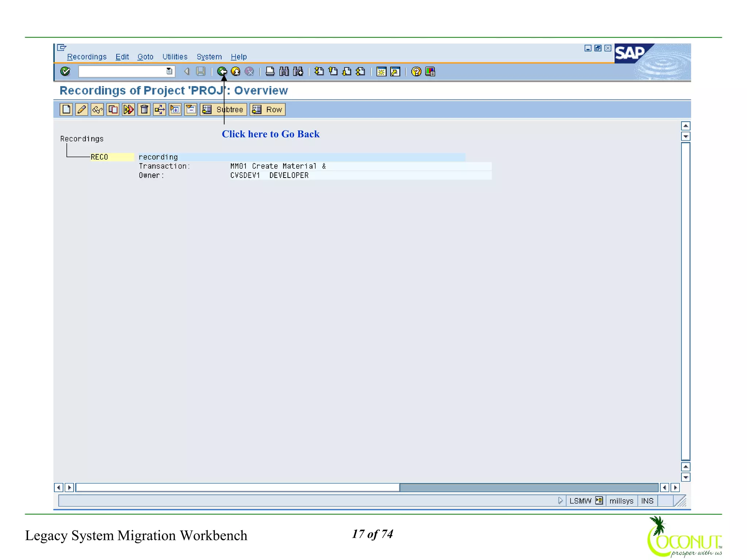747x560 pixels.
Task: Process recording with the red arrows icon
Action: point(128,109)
